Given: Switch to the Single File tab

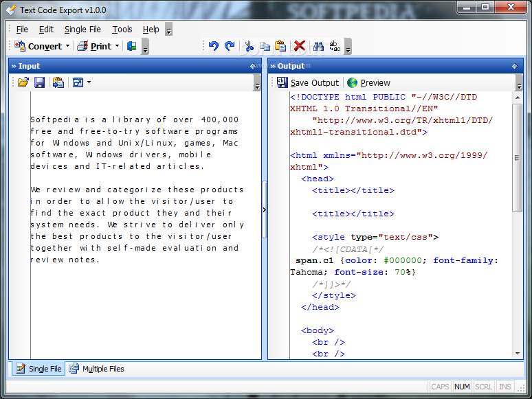Looking at the screenshot, I should (x=39, y=369).
